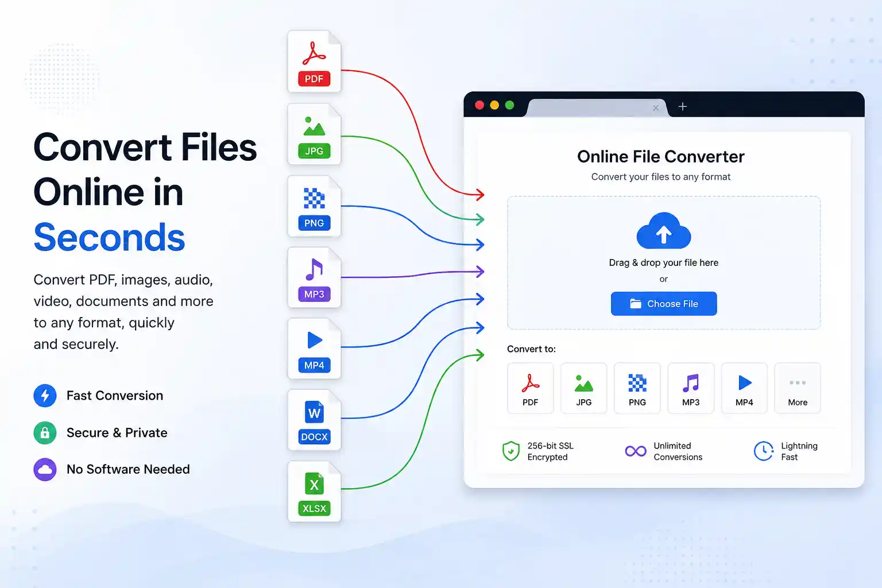
Task: Click the XLSX Excel file icon
Action: pyautogui.click(x=314, y=492)
